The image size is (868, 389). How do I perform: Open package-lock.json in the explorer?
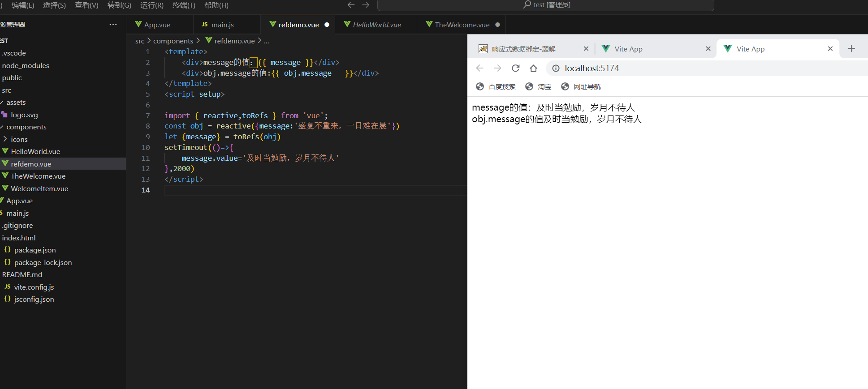(x=43, y=262)
